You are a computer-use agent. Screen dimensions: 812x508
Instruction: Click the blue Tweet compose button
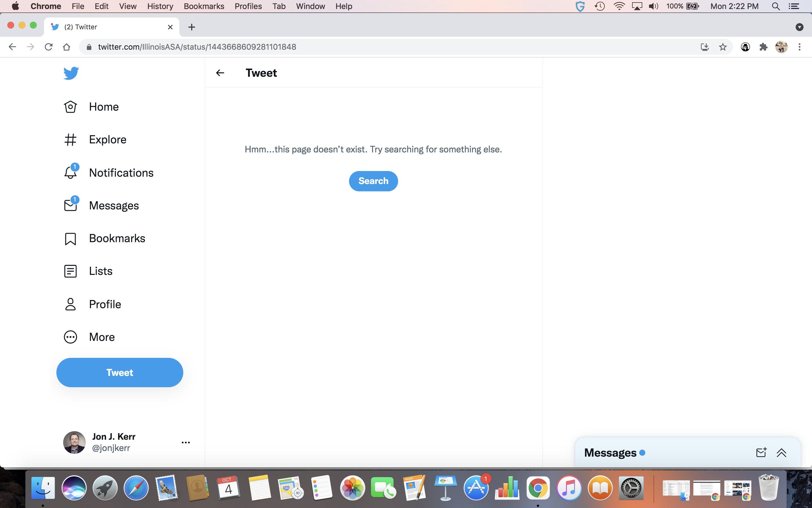(120, 372)
